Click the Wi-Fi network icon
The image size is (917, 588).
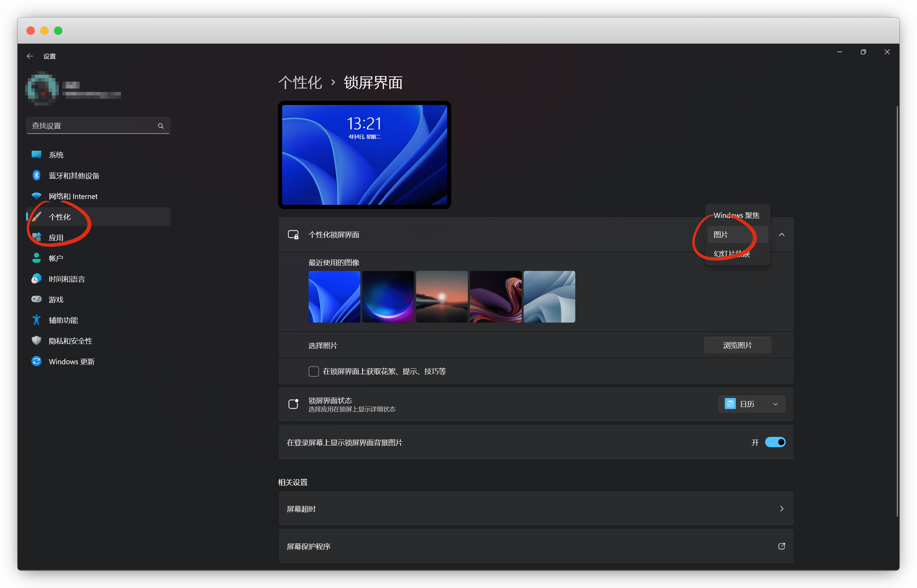[36, 196]
